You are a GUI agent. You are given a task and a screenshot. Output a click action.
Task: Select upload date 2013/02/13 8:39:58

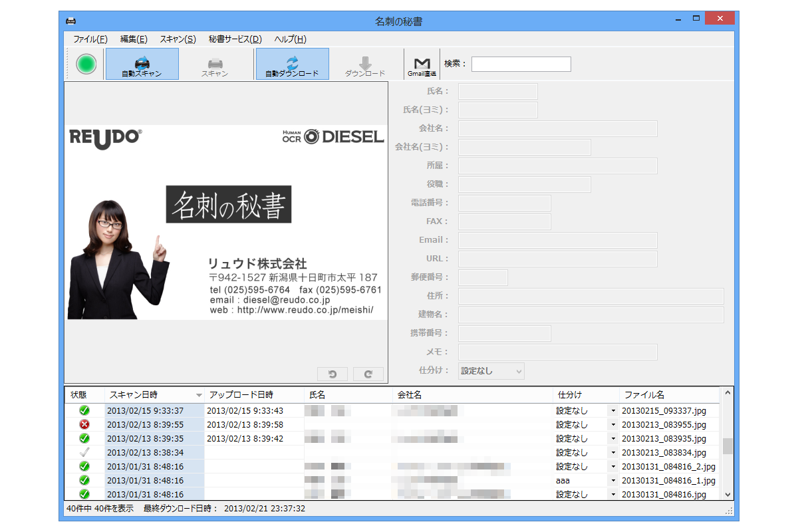point(245,424)
